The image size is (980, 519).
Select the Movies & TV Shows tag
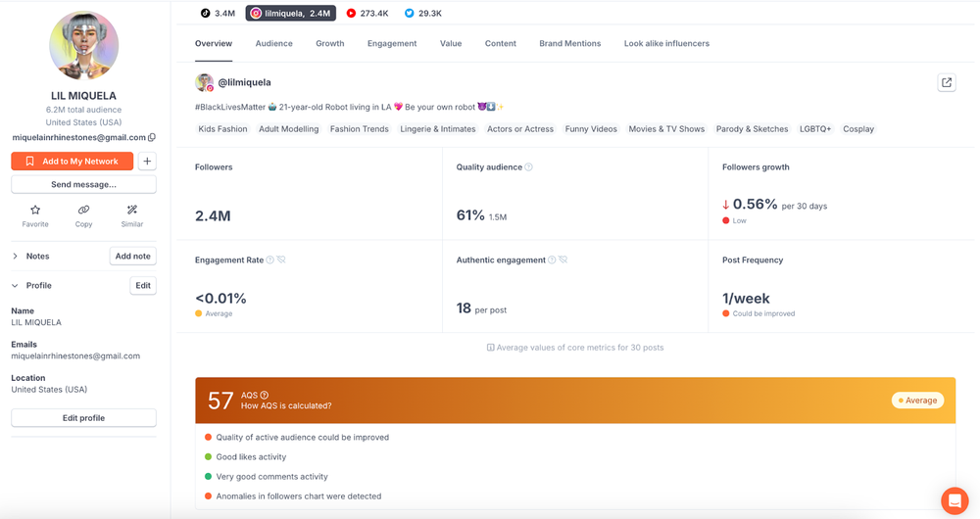coord(666,129)
